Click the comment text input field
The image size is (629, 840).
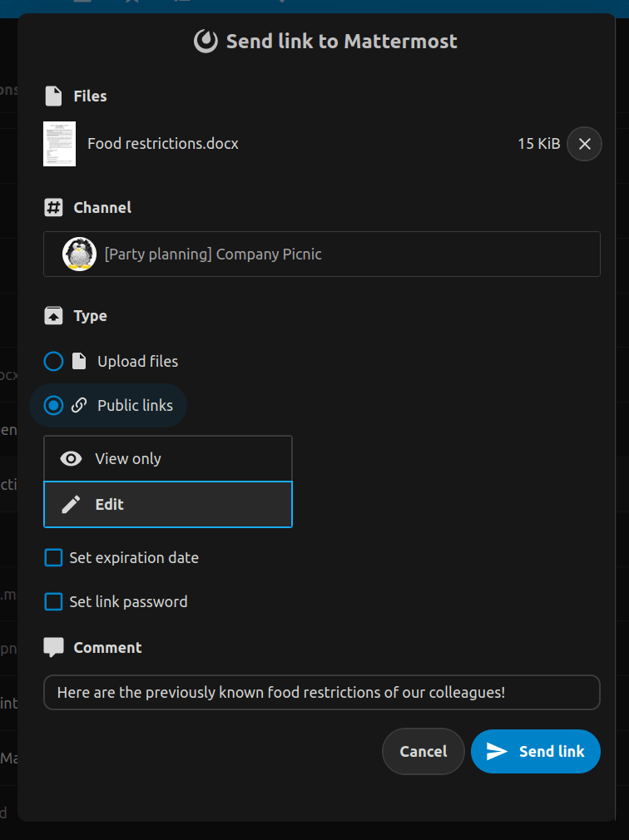tap(322, 692)
